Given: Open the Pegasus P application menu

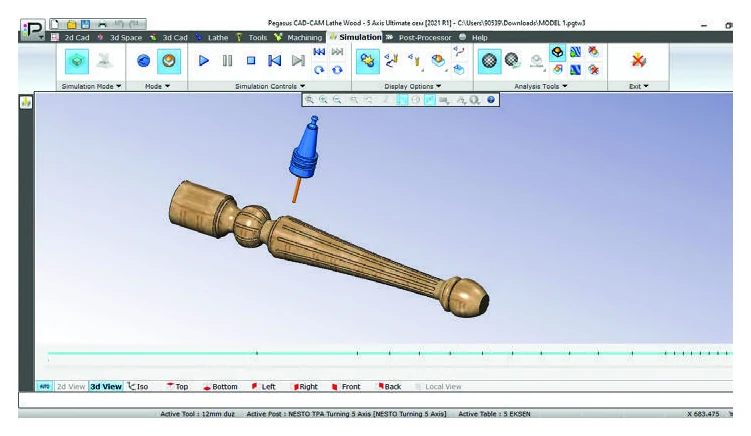Looking at the screenshot, I should pos(33,30).
